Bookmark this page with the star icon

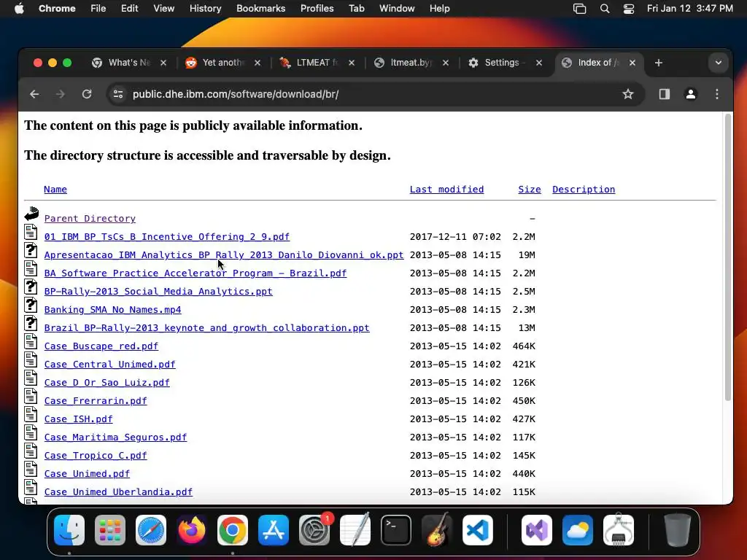tap(628, 94)
